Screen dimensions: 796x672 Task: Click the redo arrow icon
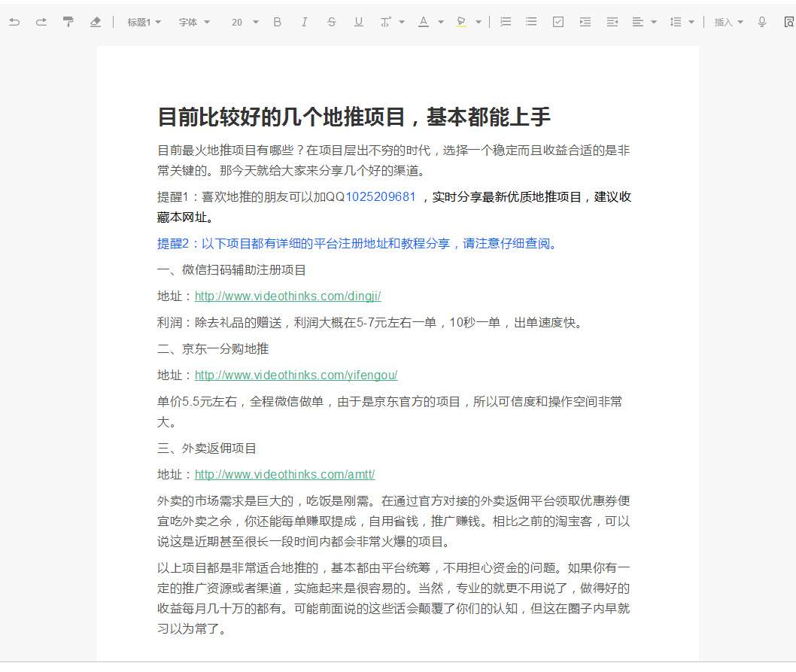click(41, 22)
